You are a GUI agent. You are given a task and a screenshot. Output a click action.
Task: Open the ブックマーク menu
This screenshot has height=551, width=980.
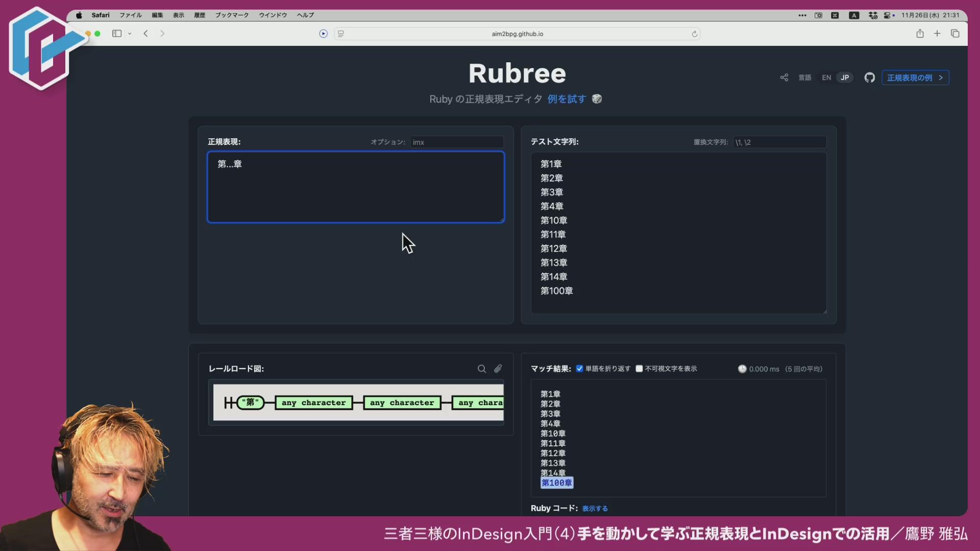(232, 15)
